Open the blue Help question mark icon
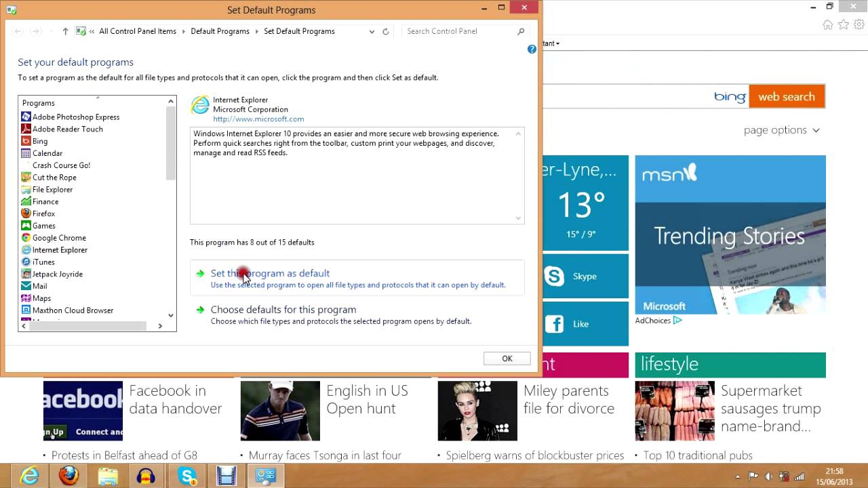The image size is (868, 488). pos(532,49)
